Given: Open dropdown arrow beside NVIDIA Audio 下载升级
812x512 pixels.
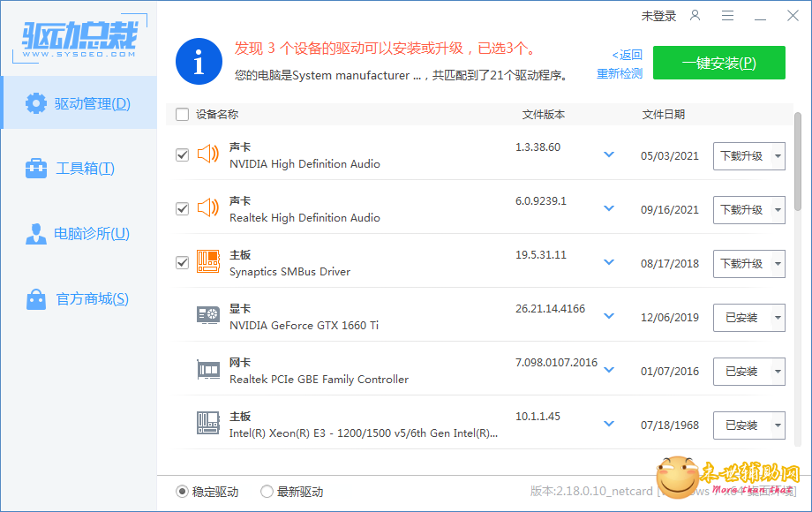Looking at the screenshot, I should [x=778, y=156].
